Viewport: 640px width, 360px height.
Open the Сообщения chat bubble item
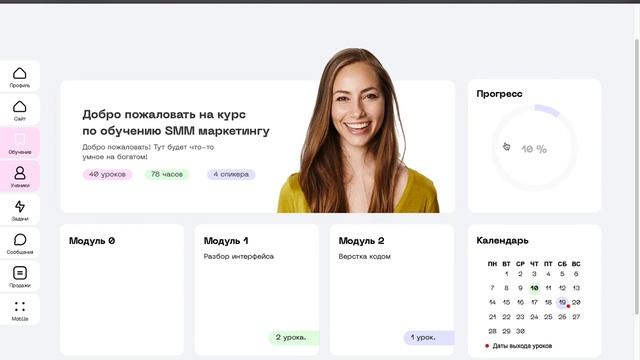(x=20, y=243)
